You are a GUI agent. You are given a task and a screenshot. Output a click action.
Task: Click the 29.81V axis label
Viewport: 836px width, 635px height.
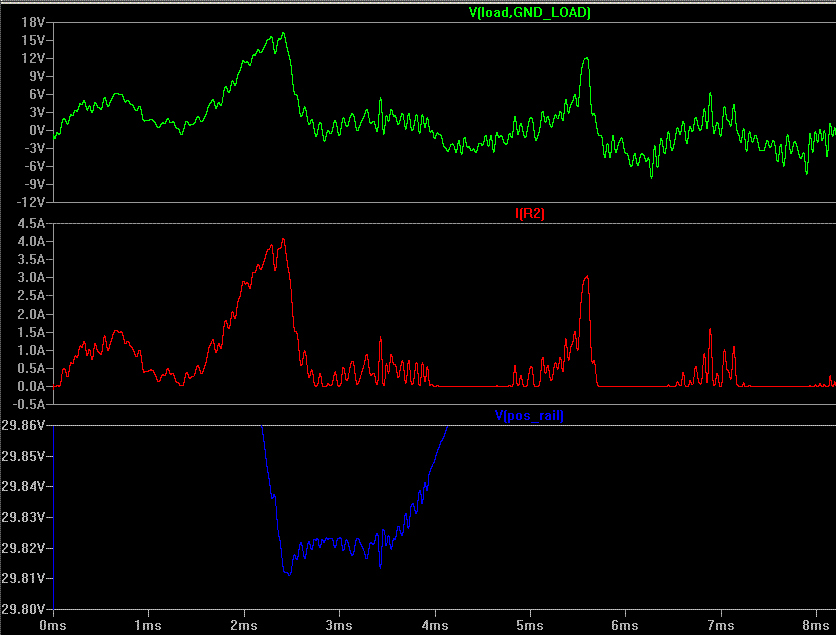coord(23,578)
